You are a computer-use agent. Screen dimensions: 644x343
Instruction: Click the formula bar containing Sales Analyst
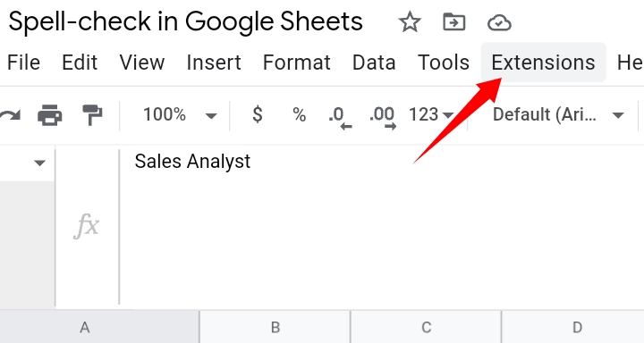pyautogui.click(x=382, y=226)
